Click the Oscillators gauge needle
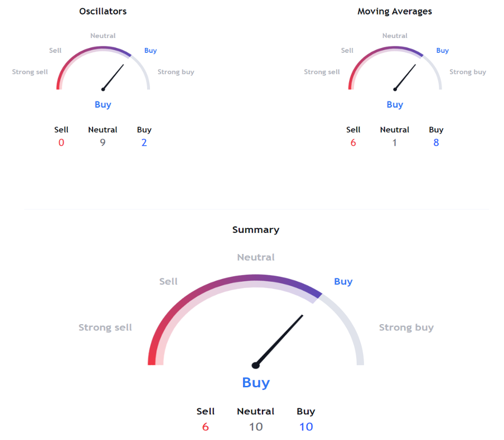The height and width of the screenshot is (440, 504). point(113,77)
